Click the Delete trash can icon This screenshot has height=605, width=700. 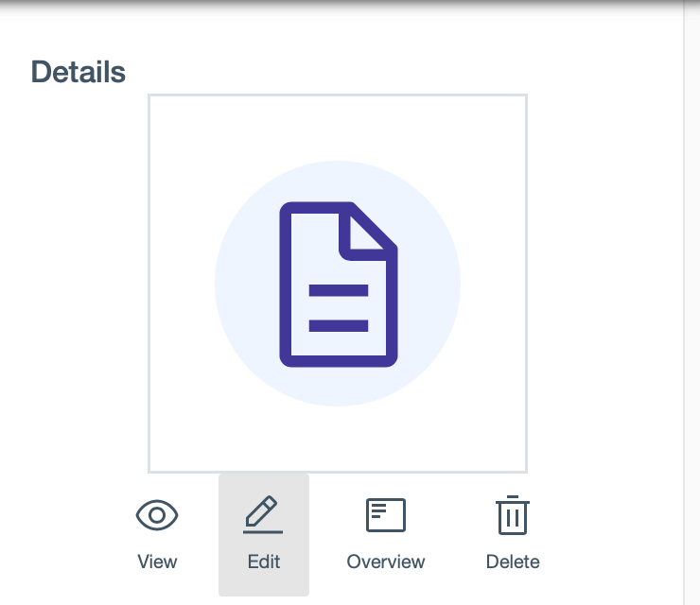coord(513,515)
